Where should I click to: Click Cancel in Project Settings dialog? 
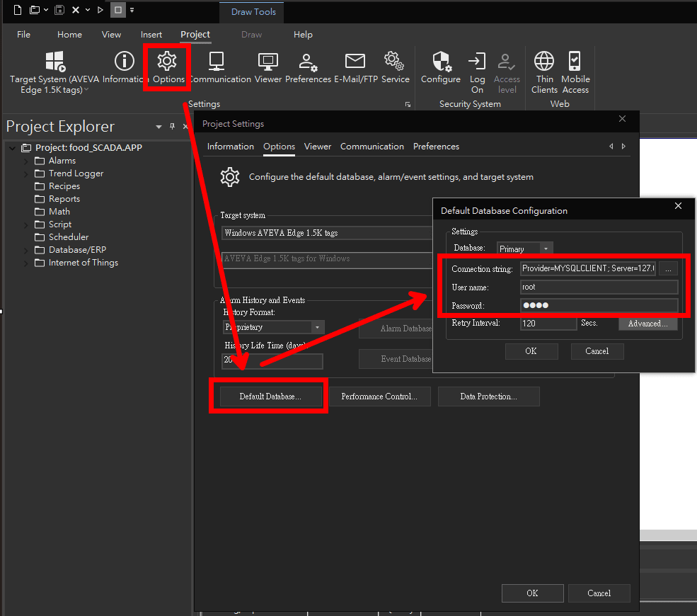pos(599,593)
